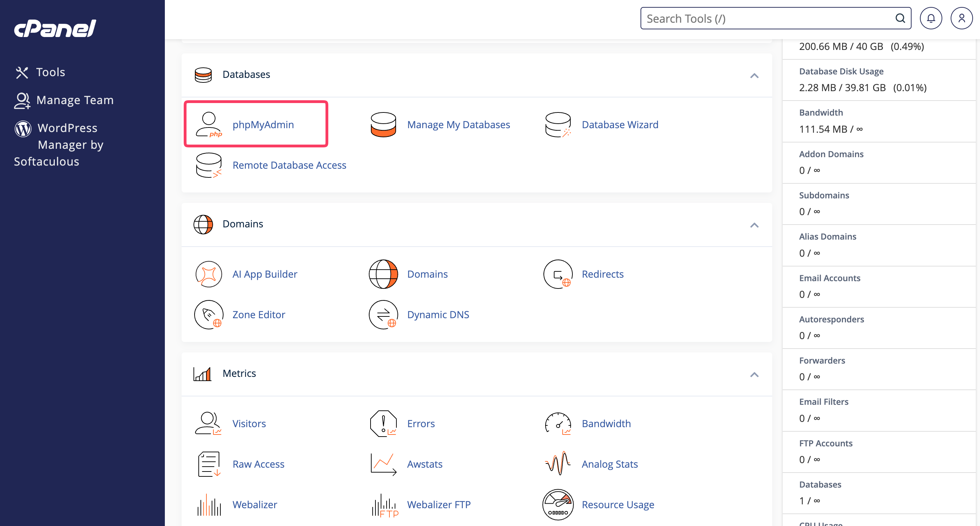Open the Analog Stats link
980x526 pixels.
pyautogui.click(x=609, y=464)
